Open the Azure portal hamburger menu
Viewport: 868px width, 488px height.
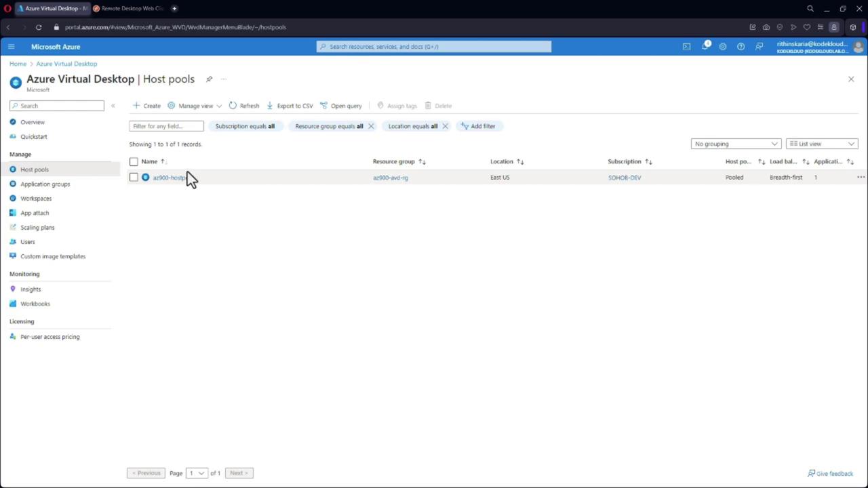point(11,47)
